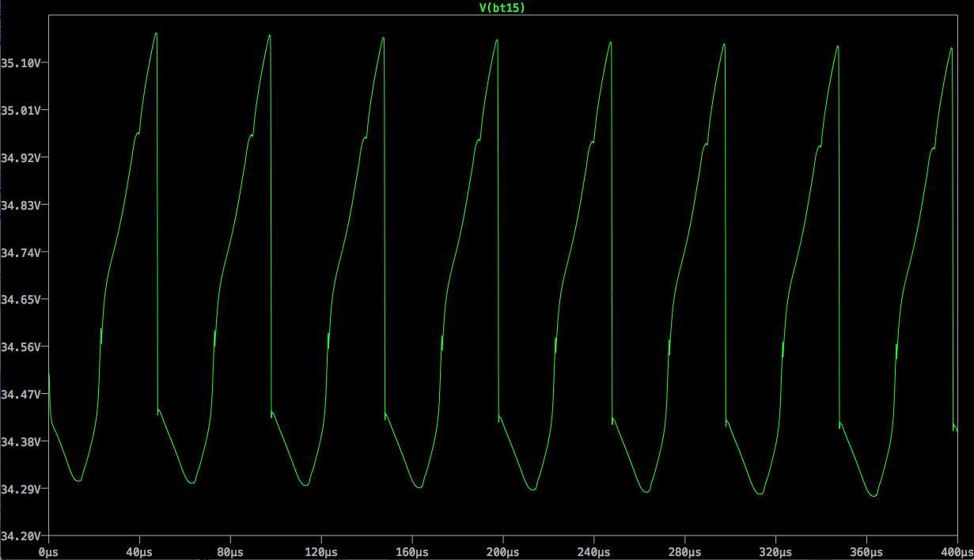The height and width of the screenshot is (560, 974).
Task: Click the 360µs time axis label
Action: [867, 551]
